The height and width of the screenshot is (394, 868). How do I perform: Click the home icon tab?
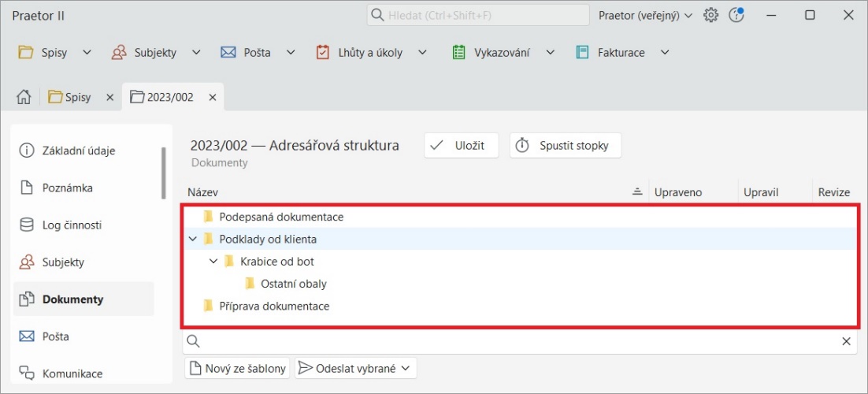click(24, 97)
